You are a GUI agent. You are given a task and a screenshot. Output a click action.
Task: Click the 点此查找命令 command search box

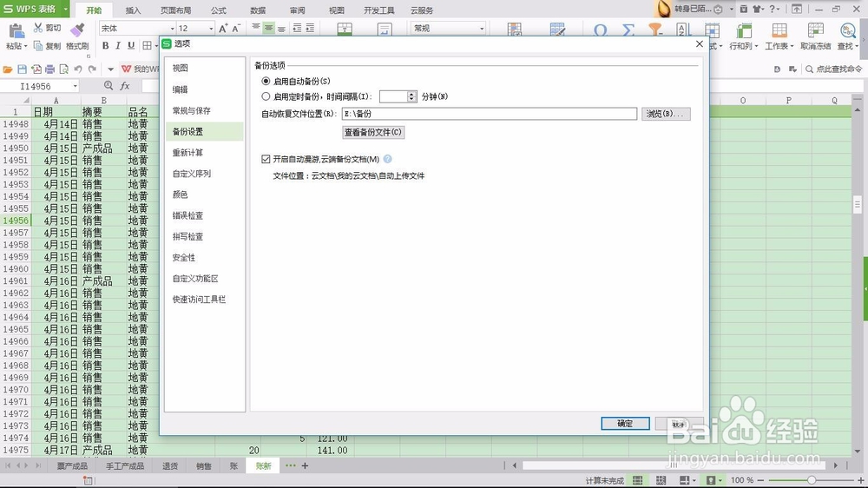834,69
